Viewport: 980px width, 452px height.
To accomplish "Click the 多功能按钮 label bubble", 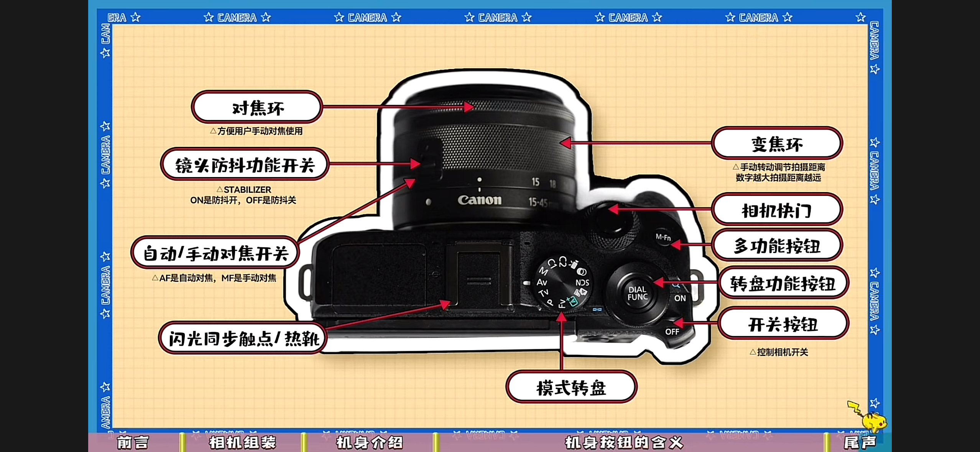I will click(777, 246).
